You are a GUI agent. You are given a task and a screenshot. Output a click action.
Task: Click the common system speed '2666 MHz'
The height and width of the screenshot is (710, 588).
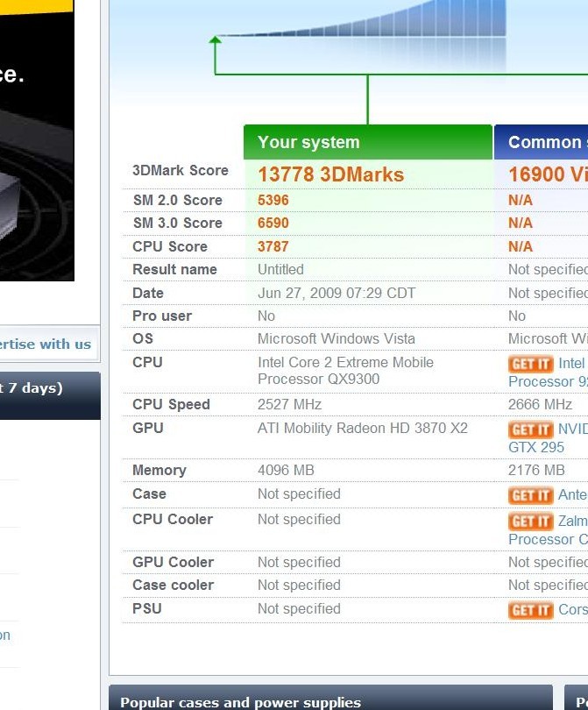[540, 404]
